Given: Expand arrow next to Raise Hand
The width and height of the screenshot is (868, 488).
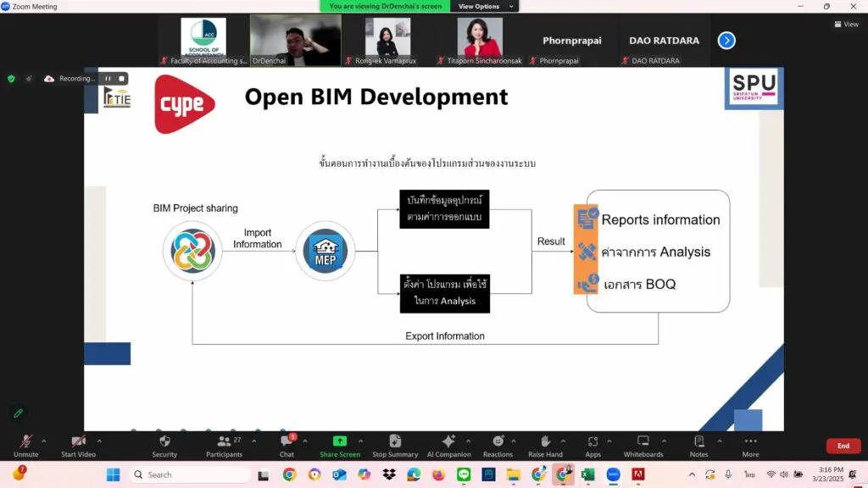Looking at the screenshot, I should pyautogui.click(x=563, y=441).
